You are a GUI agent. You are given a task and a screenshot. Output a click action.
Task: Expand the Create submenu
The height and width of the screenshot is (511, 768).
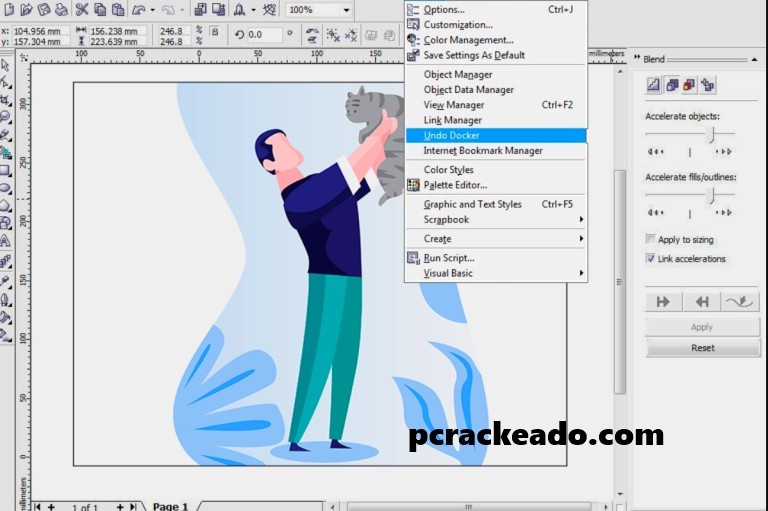coord(581,239)
